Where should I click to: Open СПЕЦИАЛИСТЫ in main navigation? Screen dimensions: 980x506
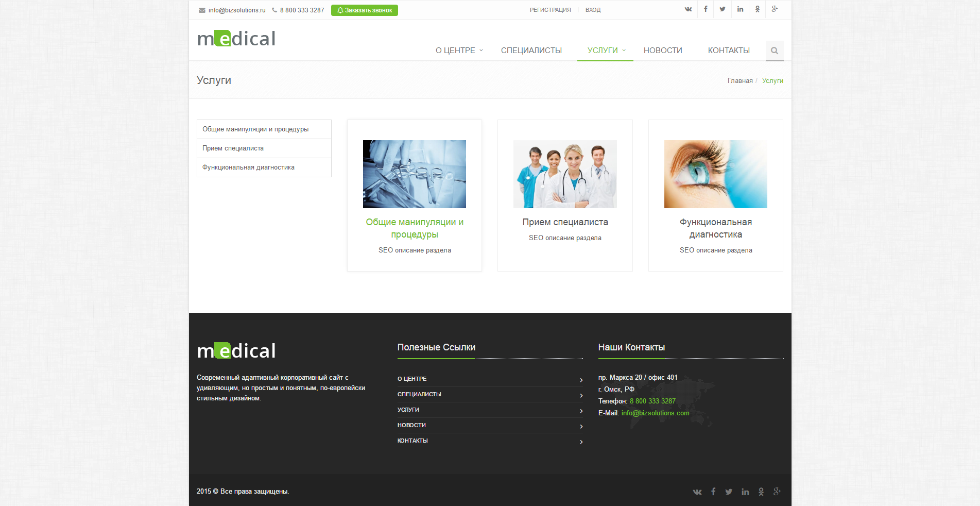(x=531, y=50)
